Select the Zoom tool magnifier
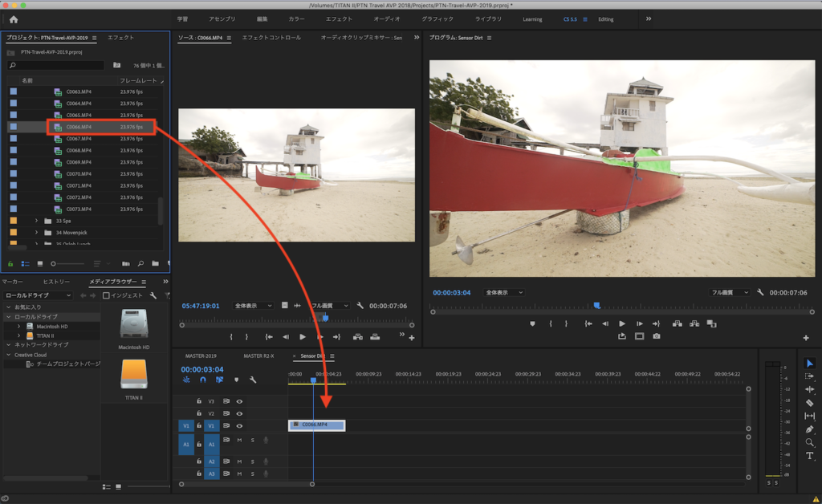The height and width of the screenshot is (504, 822). (x=809, y=442)
